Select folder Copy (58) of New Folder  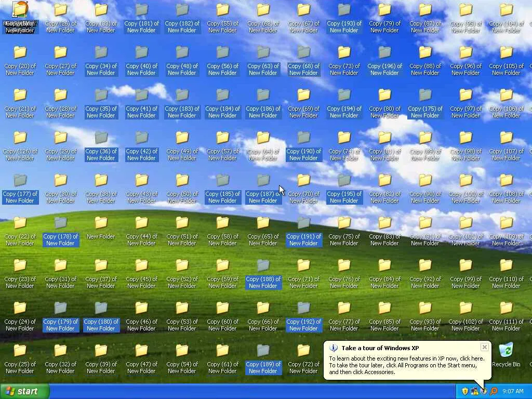[222, 231]
